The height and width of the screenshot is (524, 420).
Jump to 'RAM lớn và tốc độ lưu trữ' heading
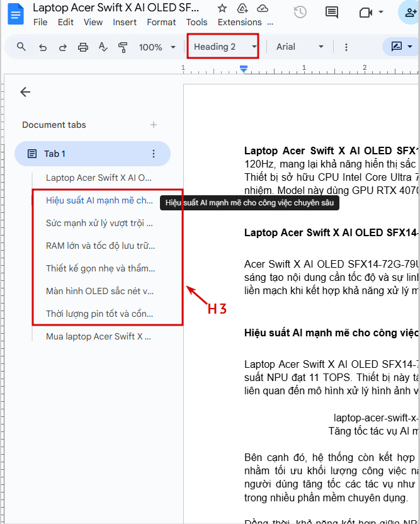pyautogui.click(x=100, y=246)
